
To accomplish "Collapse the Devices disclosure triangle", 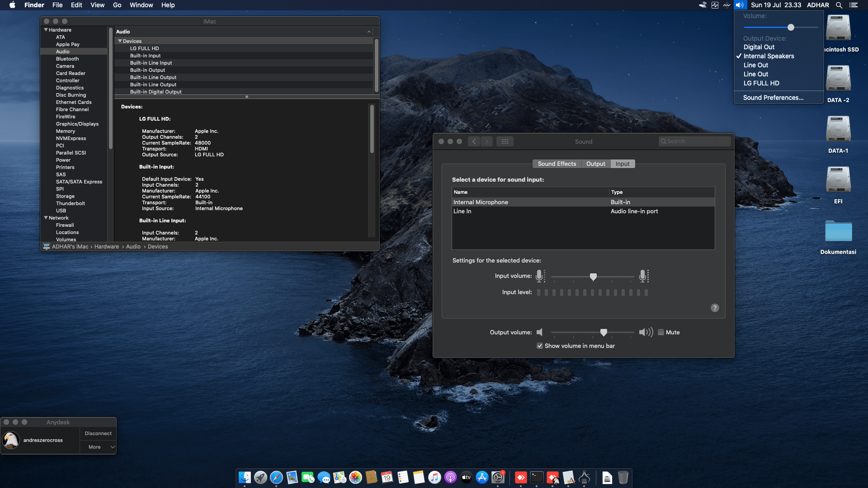I will (x=120, y=41).
